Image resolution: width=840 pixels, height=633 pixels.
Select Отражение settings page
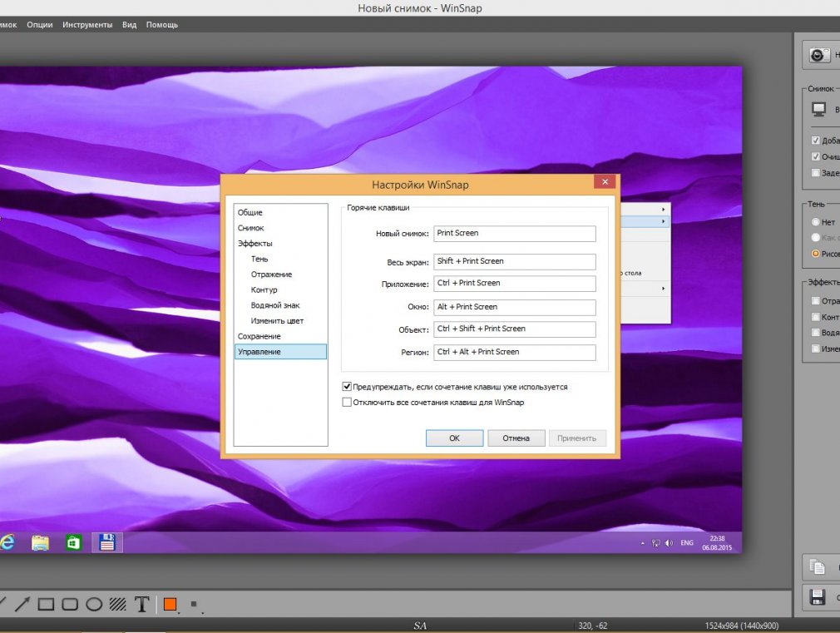tap(272, 274)
